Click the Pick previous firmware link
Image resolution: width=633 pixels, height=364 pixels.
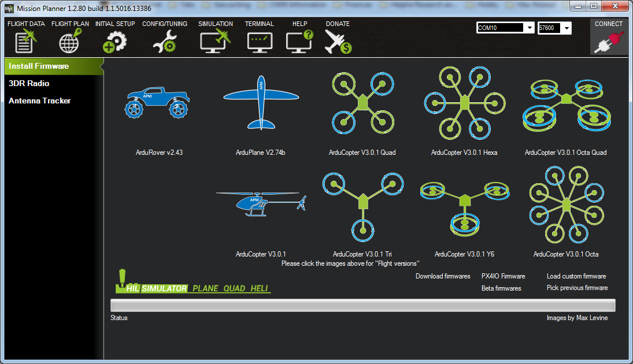pos(578,288)
